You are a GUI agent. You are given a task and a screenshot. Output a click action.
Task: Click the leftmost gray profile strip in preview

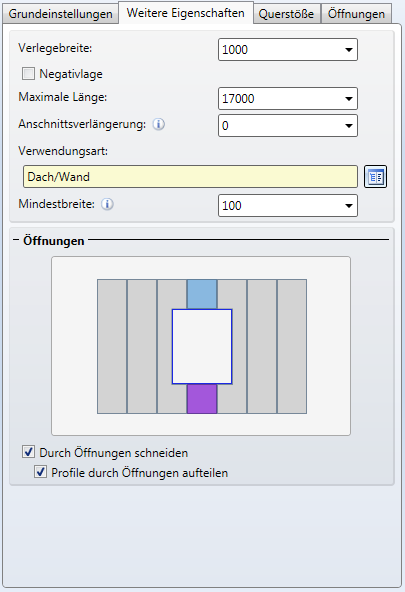coord(112,347)
